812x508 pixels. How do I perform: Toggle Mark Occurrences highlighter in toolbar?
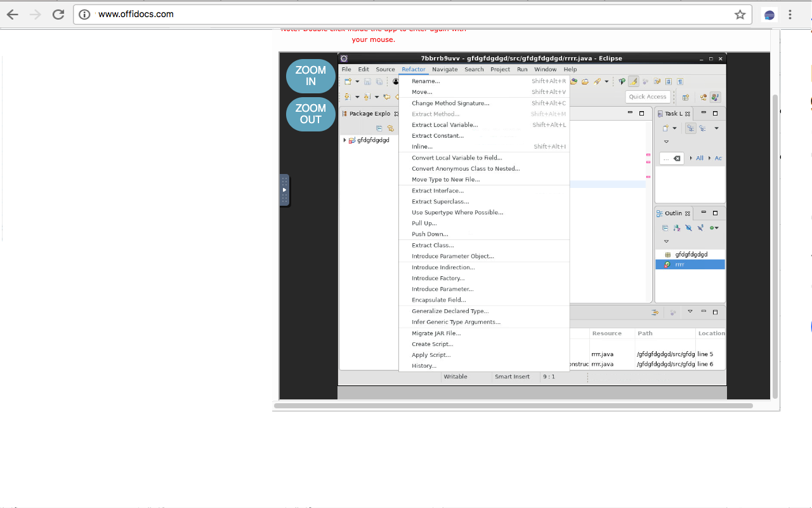pyautogui.click(x=633, y=81)
